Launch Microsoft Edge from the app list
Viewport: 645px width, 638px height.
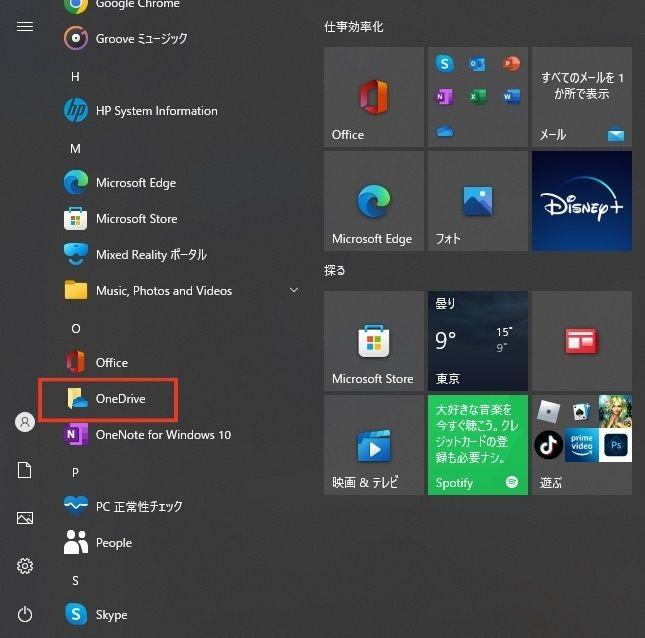120,183
